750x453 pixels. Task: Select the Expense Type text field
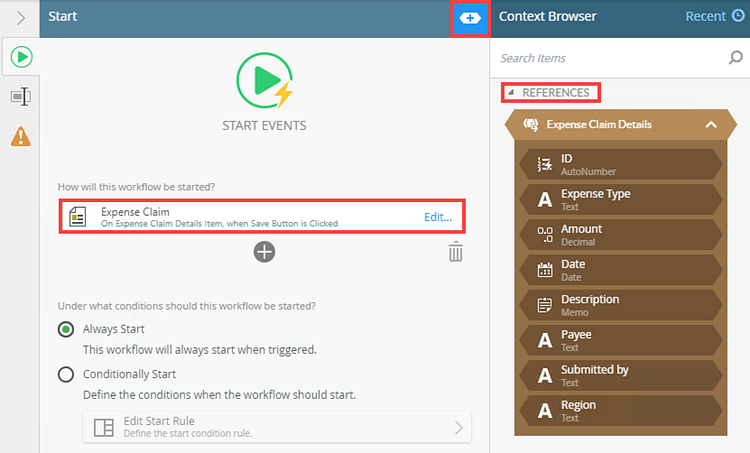pyautogui.click(x=620, y=199)
